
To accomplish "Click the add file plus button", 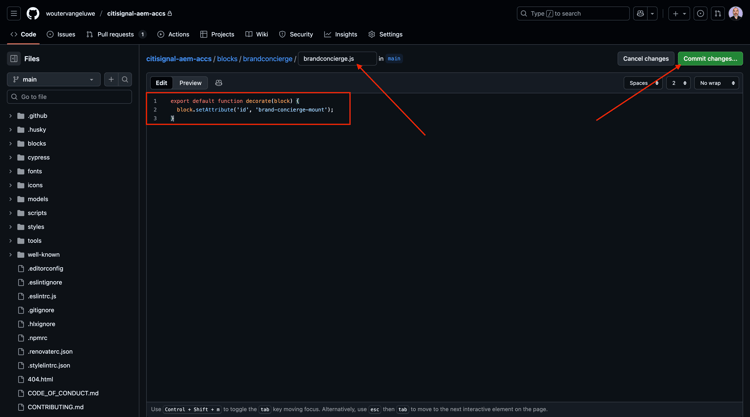I will [111, 79].
